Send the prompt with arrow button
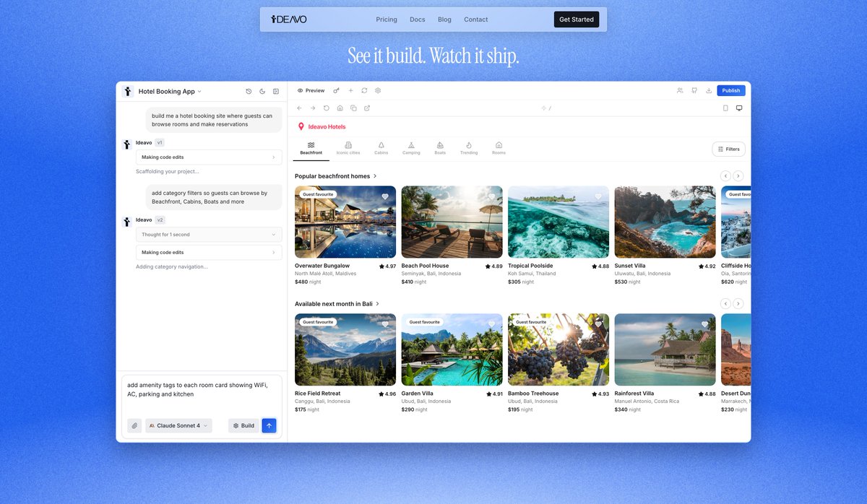The width and height of the screenshot is (867, 504). click(x=269, y=426)
